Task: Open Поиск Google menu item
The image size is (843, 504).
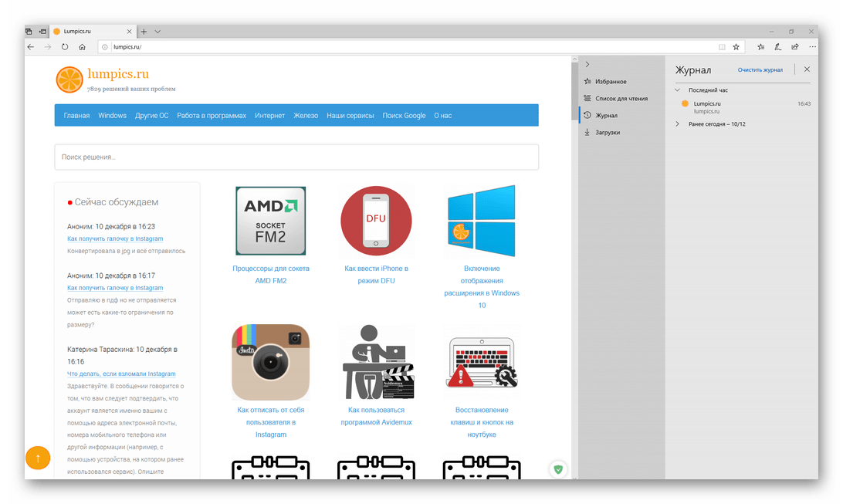Action: 404,116
